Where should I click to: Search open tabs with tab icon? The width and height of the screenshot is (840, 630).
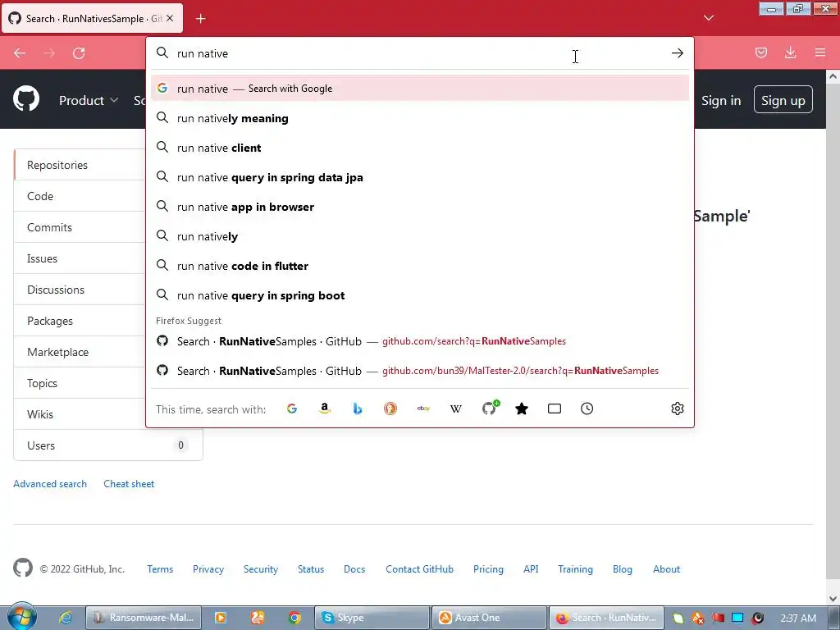(555, 409)
